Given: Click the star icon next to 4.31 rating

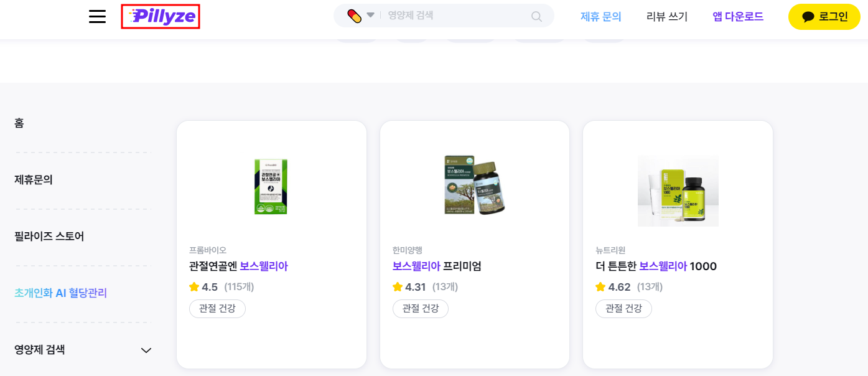Looking at the screenshot, I should tap(397, 287).
